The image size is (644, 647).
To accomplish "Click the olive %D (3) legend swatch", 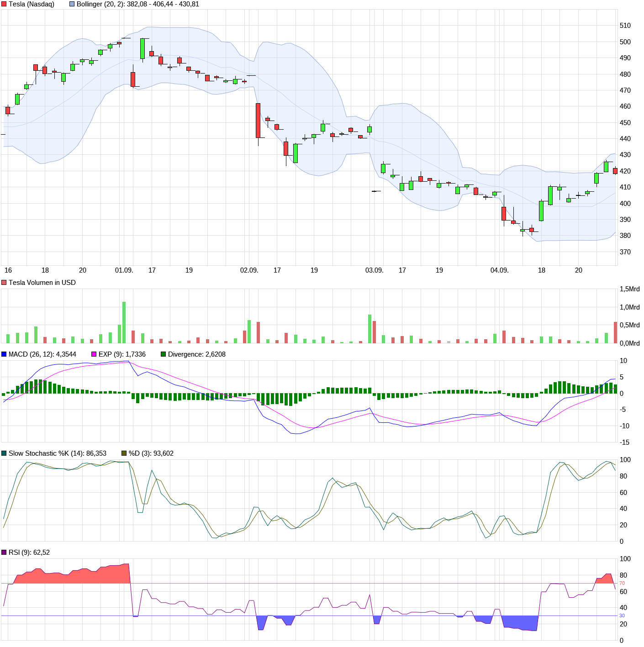I will (124, 453).
